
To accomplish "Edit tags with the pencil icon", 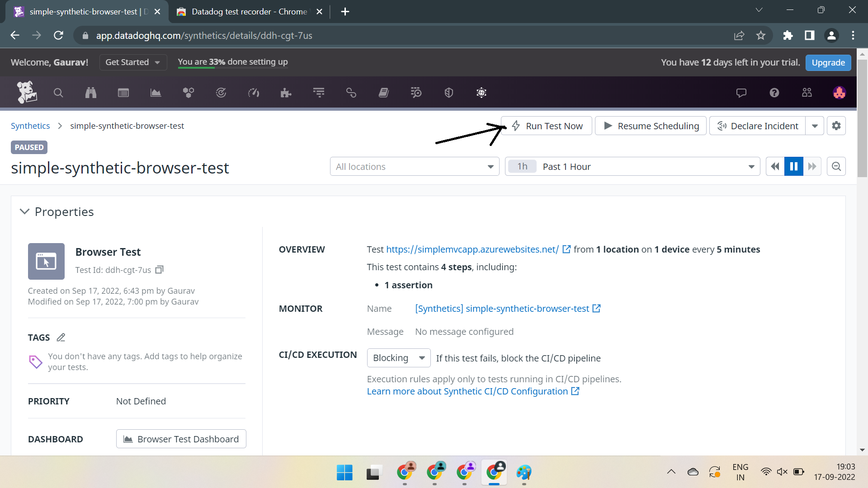I will [61, 337].
